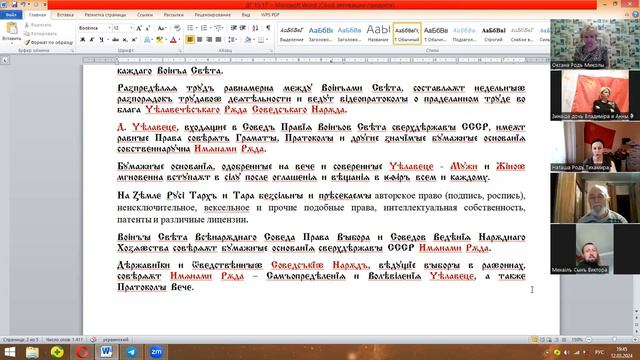Click the Numbering list icon
640x360 pixels.
204,28
